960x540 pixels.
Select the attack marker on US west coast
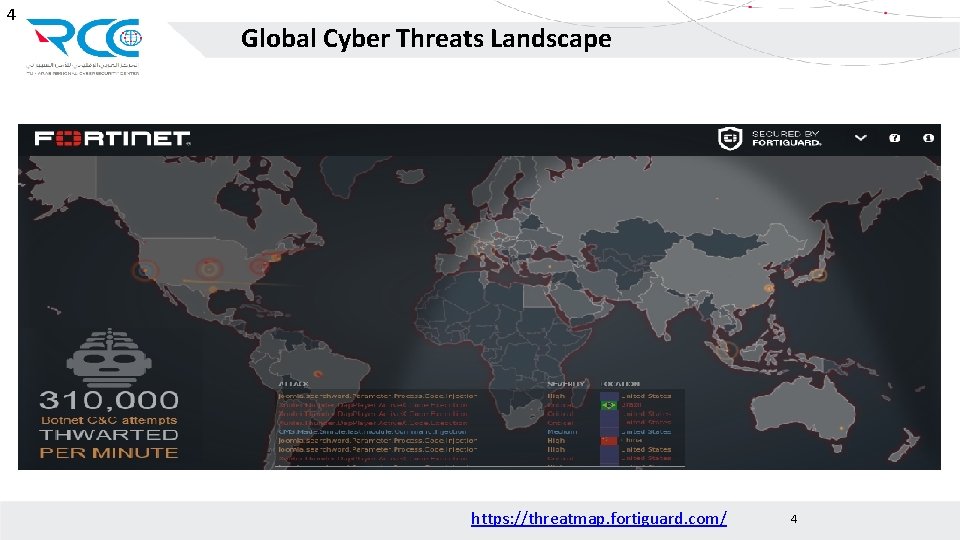tap(145, 270)
